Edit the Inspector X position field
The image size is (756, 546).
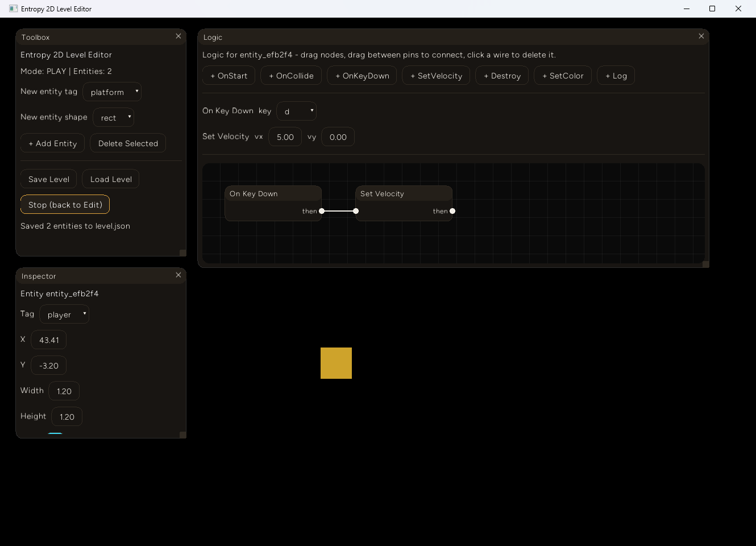click(49, 340)
